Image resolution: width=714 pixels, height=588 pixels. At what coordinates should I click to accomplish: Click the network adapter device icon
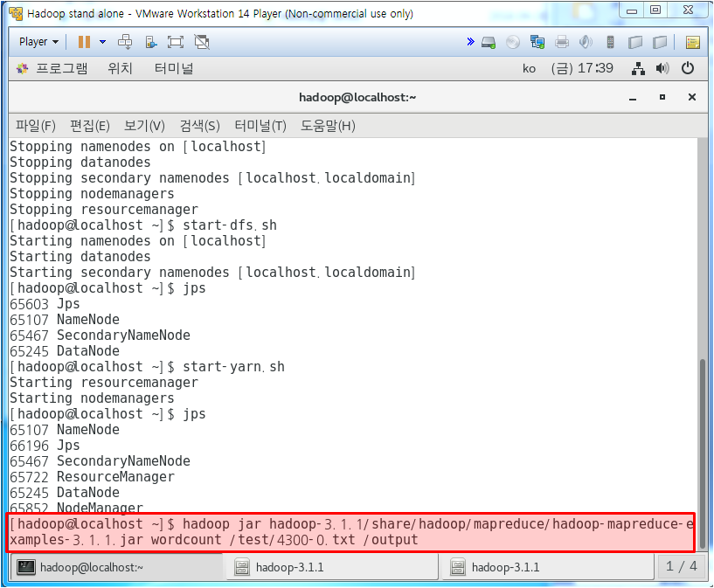(x=537, y=42)
